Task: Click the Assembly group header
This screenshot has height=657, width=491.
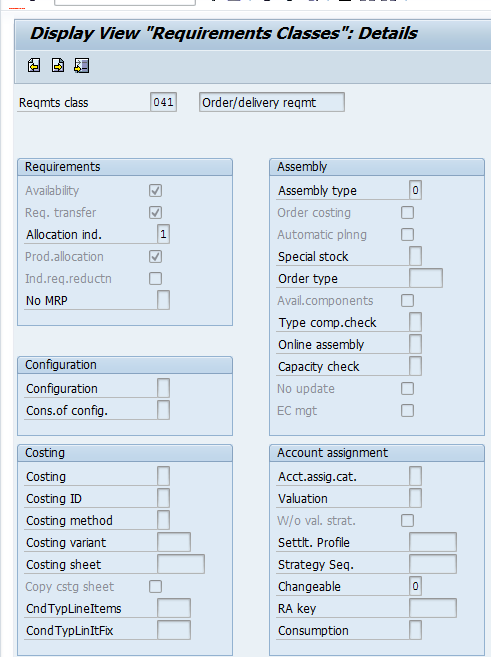Action: click(x=377, y=167)
